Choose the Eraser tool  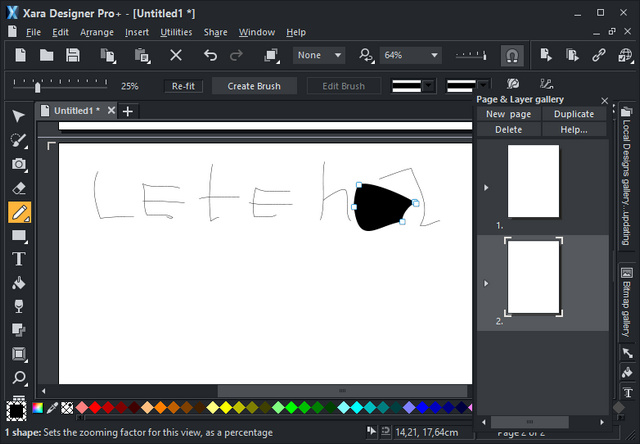pos(19,188)
